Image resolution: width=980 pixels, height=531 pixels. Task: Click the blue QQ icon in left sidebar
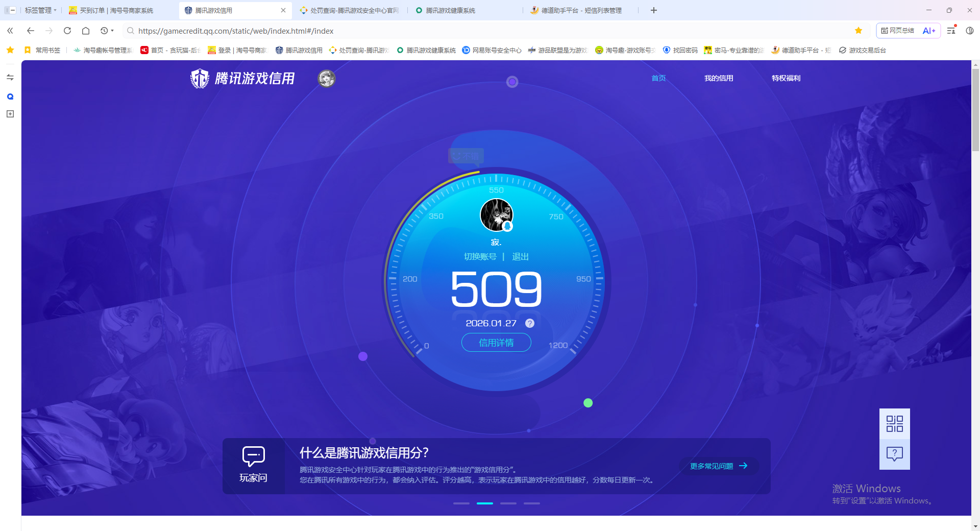[x=10, y=96]
